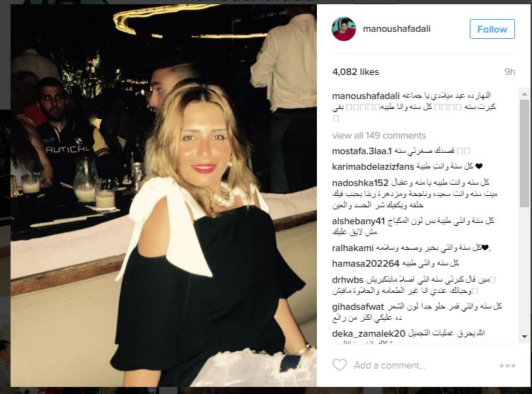This screenshot has width=532, height=394.
Task: Expand view all 149 comments
Action: click(379, 135)
